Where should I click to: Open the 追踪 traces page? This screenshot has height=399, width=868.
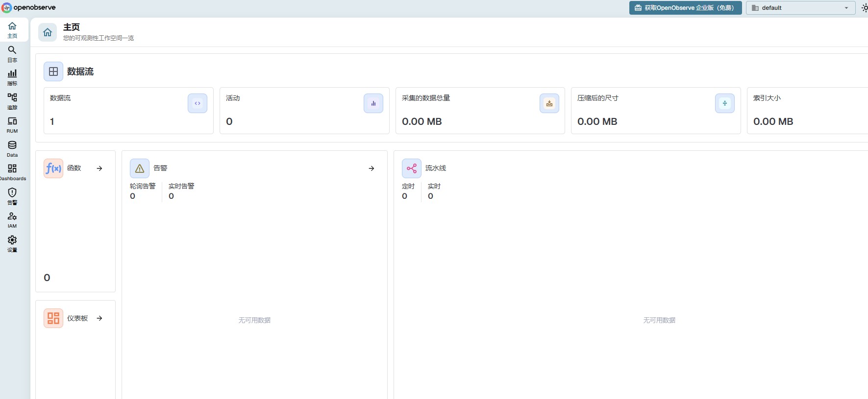12,101
